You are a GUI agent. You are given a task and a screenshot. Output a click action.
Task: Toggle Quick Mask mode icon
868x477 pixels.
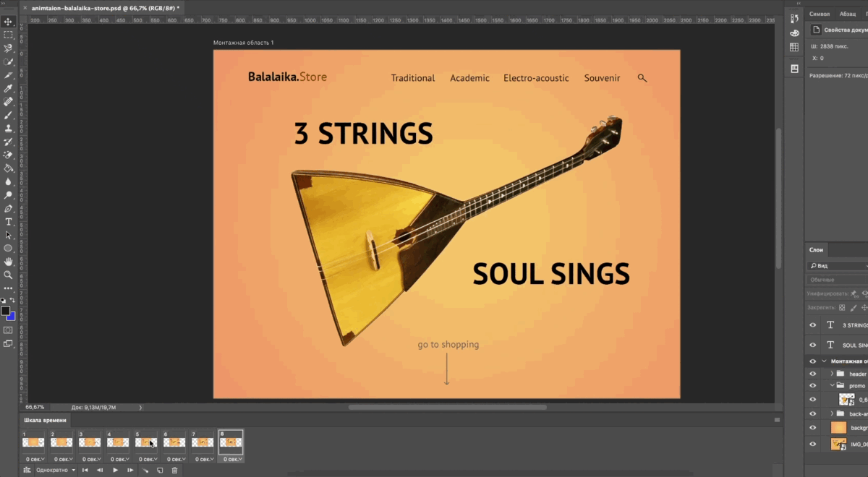pyautogui.click(x=9, y=330)
